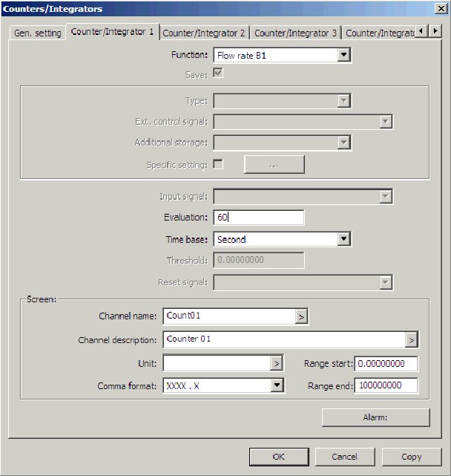Enable the Specific setting checkbox
451x476 pixels.
(218, 164)
